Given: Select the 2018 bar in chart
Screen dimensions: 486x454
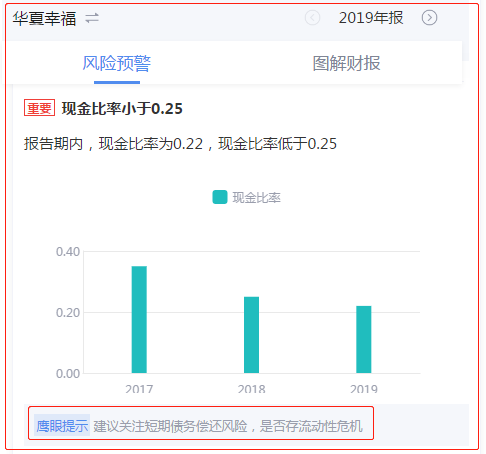Looking at the screenshot, I should [251, 335].
